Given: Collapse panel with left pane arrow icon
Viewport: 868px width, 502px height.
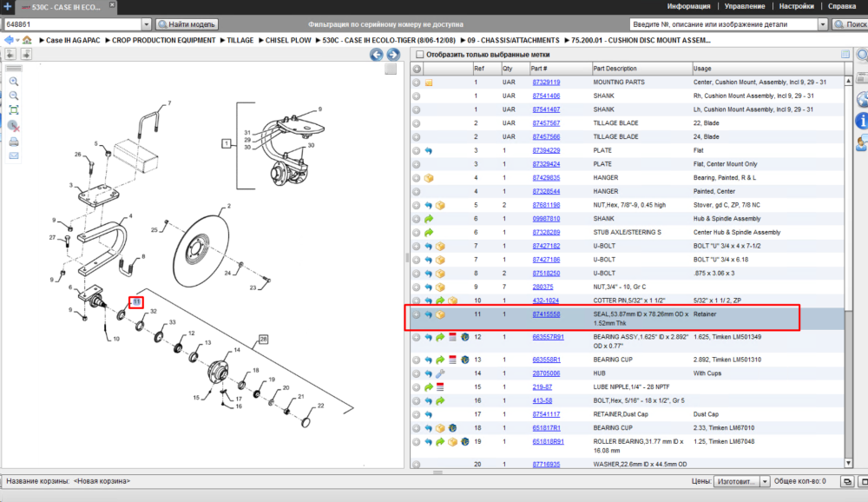Looking at the screenshot, I should click(10, 54).
